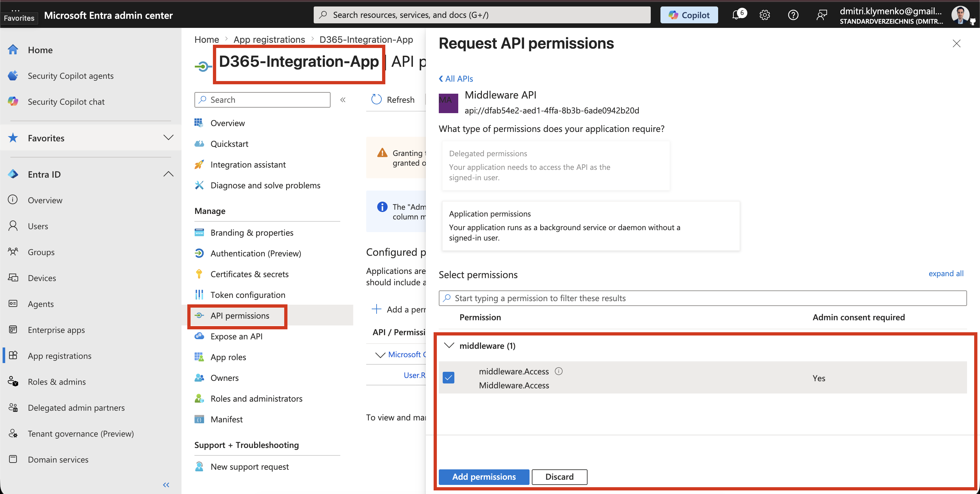Screen dimensions: 980x494
Task: Open Devices icon in Entra ID menu
Action: (13, 278)
